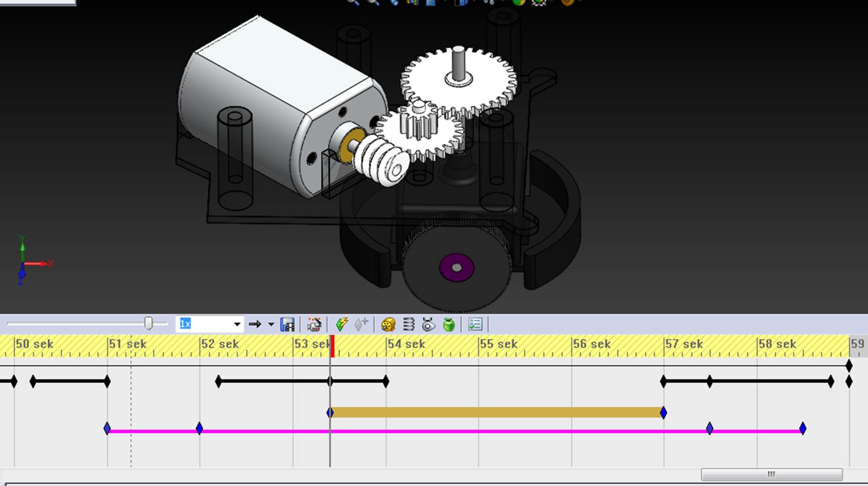Select the gold bar's start key at 53.4 sek
Image resolution: width=868 pixels, height=486 pixels.
[330, 413]
